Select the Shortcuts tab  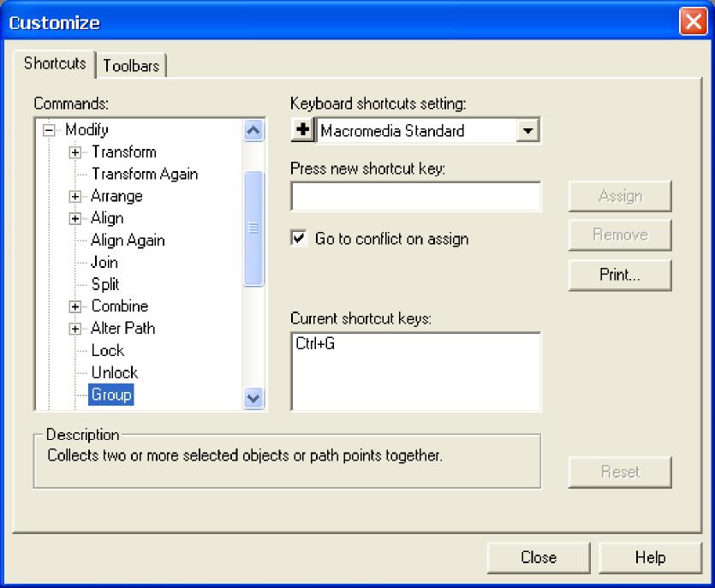tap(55, 64)
